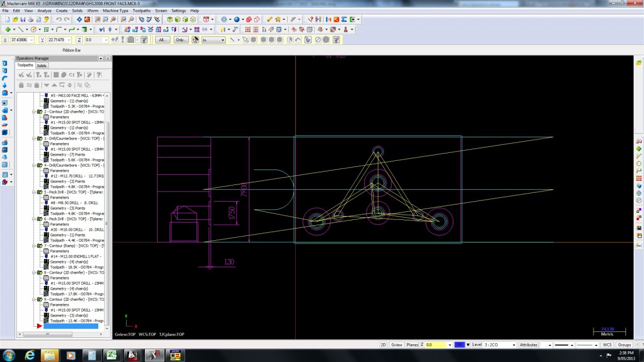Move insert arrow up icon

click(x=54, y=85)
